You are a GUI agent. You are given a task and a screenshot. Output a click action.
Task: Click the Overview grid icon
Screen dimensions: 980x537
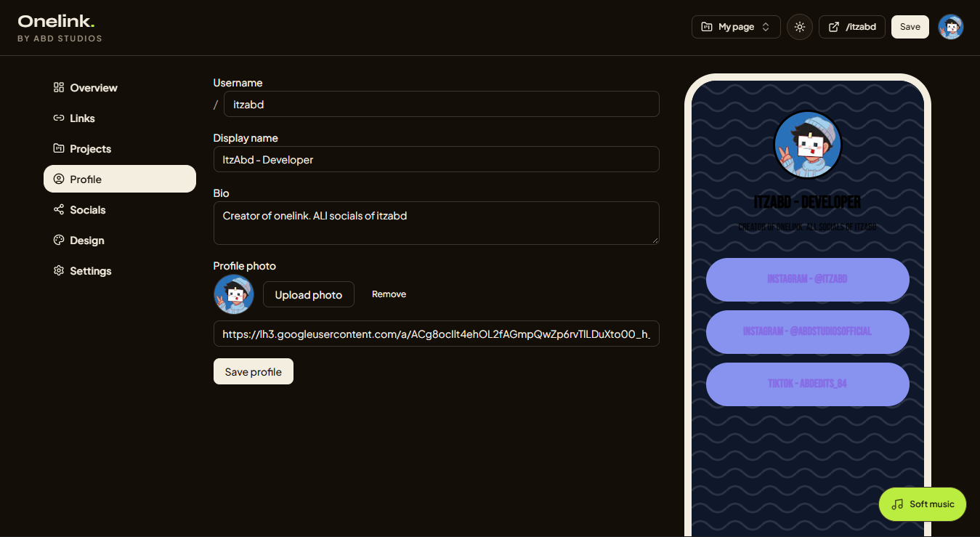point(59,87)
